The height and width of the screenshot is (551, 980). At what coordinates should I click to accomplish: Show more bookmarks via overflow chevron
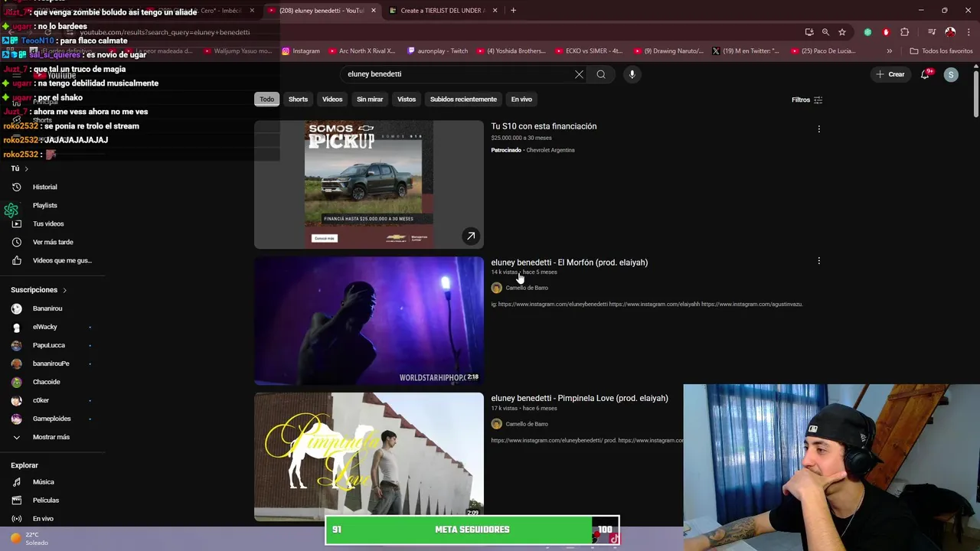pyautogui.click(x=889, y=51)
